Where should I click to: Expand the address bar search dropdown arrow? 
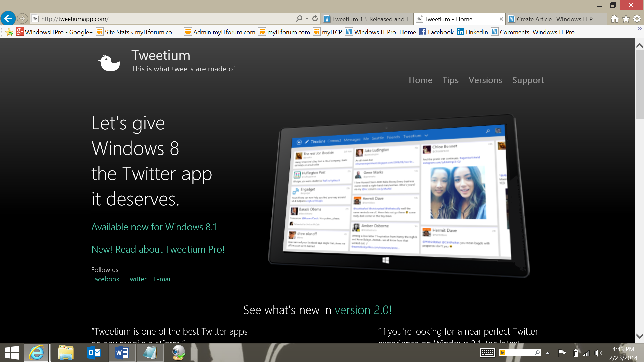click(x=307, y=19)
